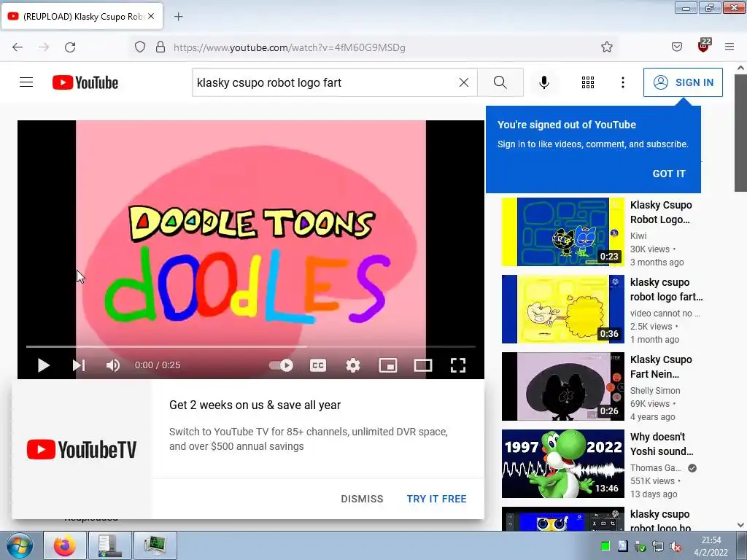This screenshot has height=560, width=747.
Task: Open tracking protection shield icon
Action: pos(139,47)
